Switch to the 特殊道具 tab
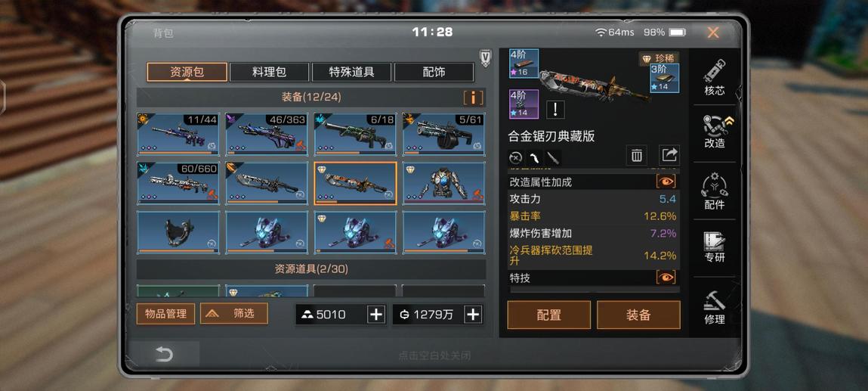This screenshot has height=391, width=868. pyautogui.click(x=351, y=72)
